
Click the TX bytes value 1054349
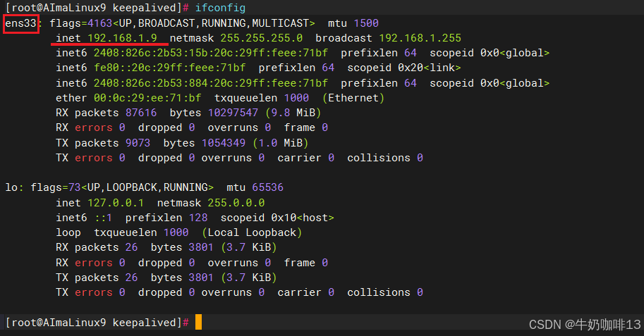click(224, 143)
